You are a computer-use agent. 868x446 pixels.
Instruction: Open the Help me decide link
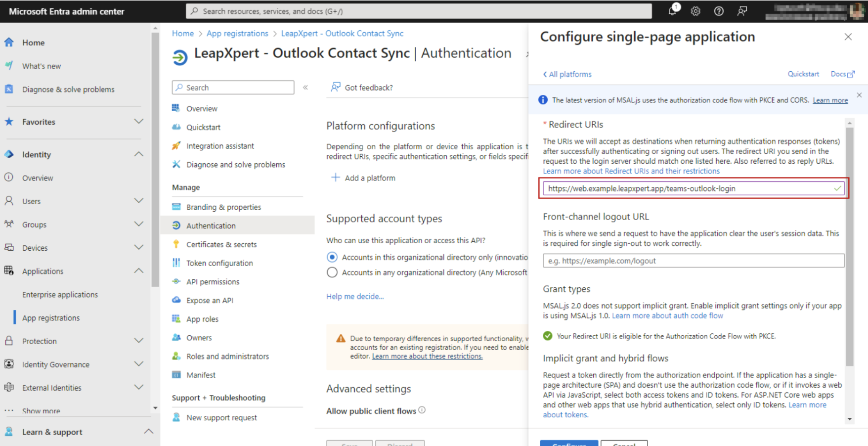click(x=355, y=296)
